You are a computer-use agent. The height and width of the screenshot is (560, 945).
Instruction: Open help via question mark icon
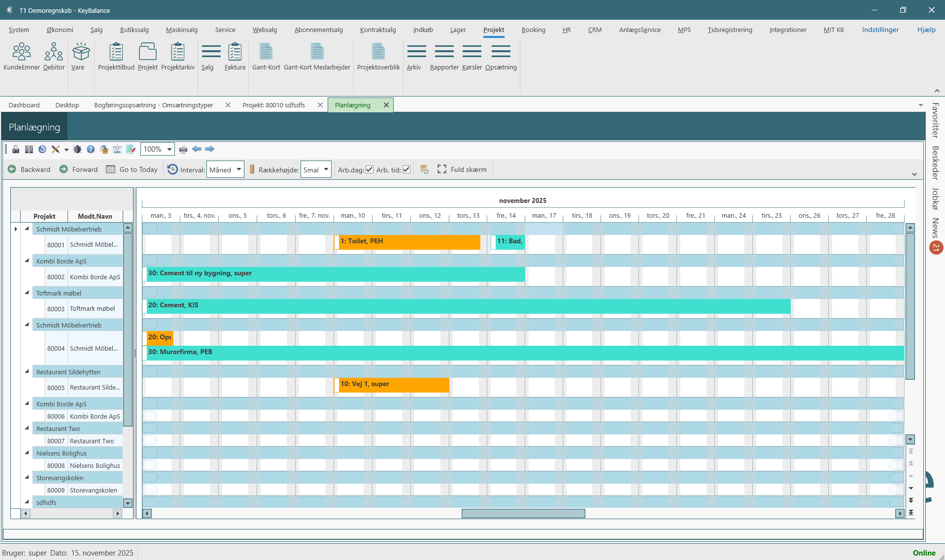point(91,149)
